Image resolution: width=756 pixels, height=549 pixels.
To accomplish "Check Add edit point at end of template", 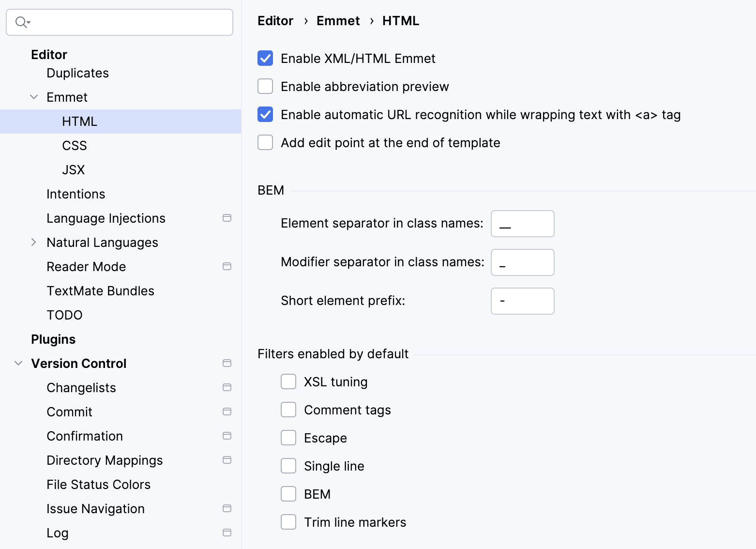I will [x=265, y=142].
